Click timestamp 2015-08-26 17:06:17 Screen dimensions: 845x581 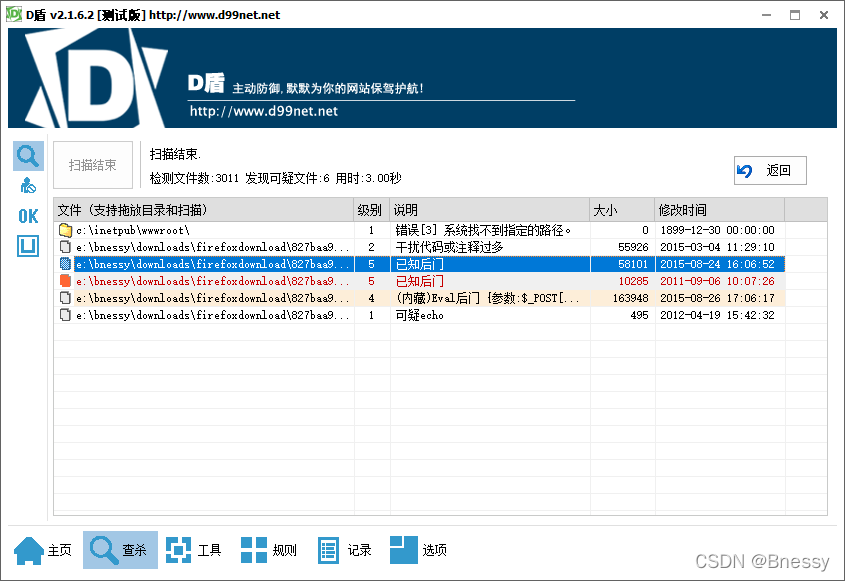(x=717, y=298)
